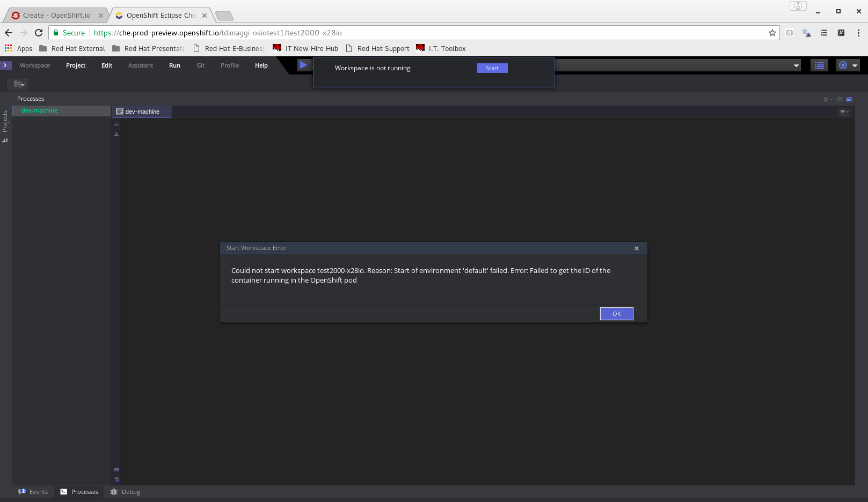Close the Start Workspace Error dialog
Image resolution: width=868 pixels, height=502 pixels.
tap(637, 248)
